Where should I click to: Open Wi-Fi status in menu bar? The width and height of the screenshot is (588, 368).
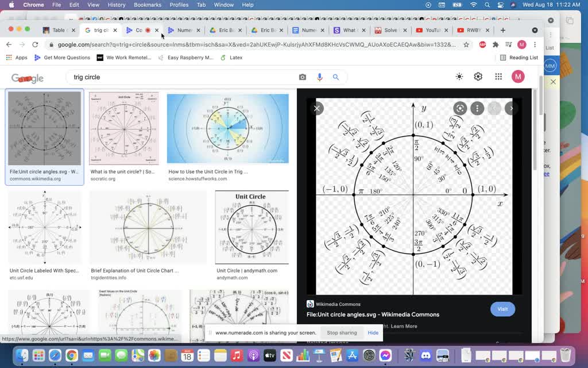(x=473, y=5)
